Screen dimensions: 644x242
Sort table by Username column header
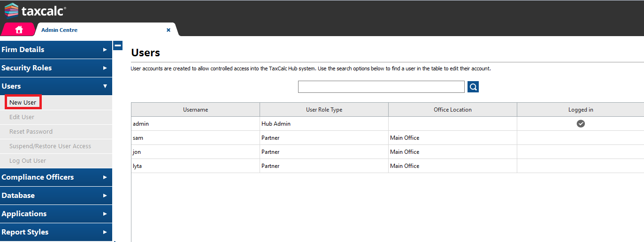tap(195, 110)
